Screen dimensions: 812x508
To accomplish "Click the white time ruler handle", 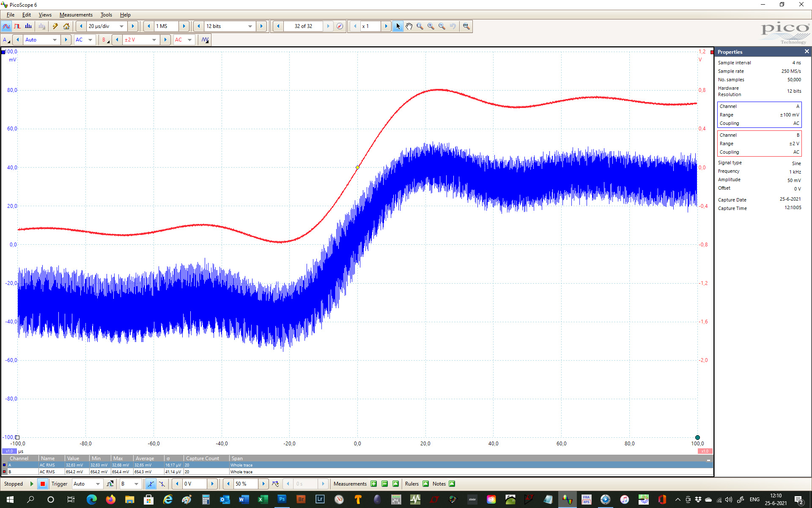I will click(x=17, y=437).
